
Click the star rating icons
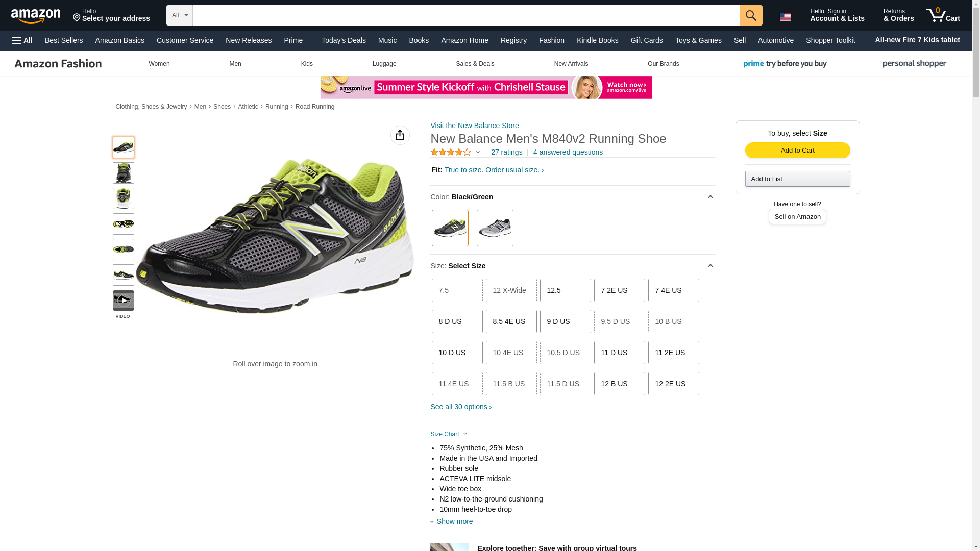pos(451,152)
